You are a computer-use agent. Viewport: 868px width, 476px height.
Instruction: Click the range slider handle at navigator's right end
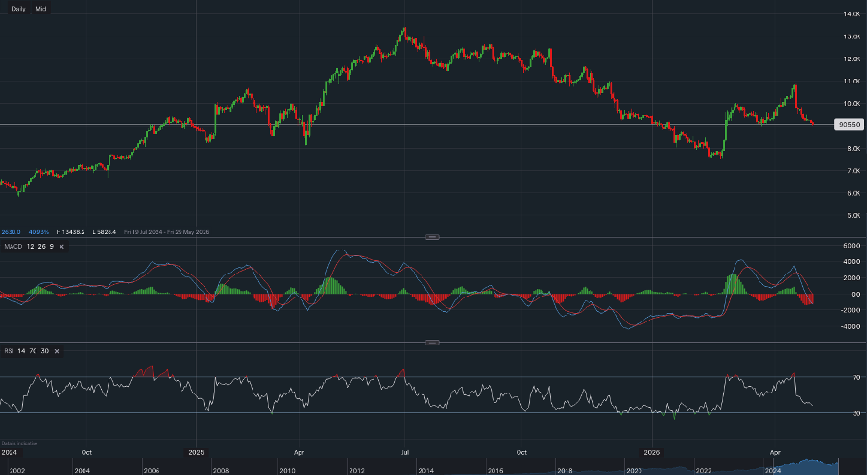[x=838, y=465]
